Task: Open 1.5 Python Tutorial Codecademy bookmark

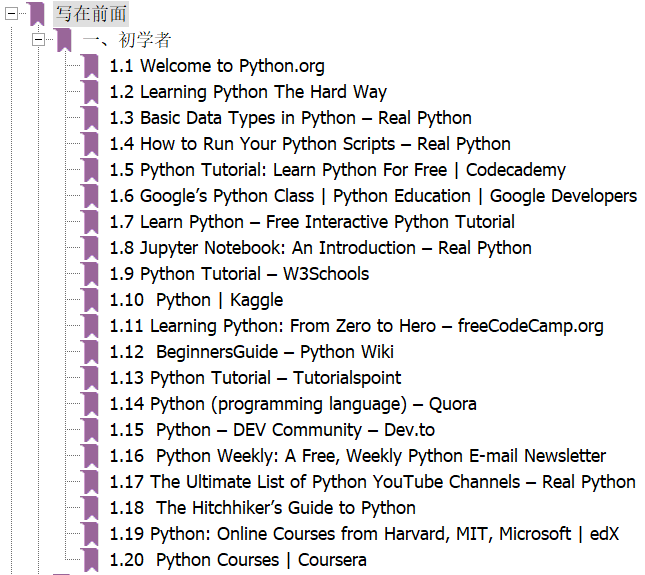Action: click(x=338, y=170)
